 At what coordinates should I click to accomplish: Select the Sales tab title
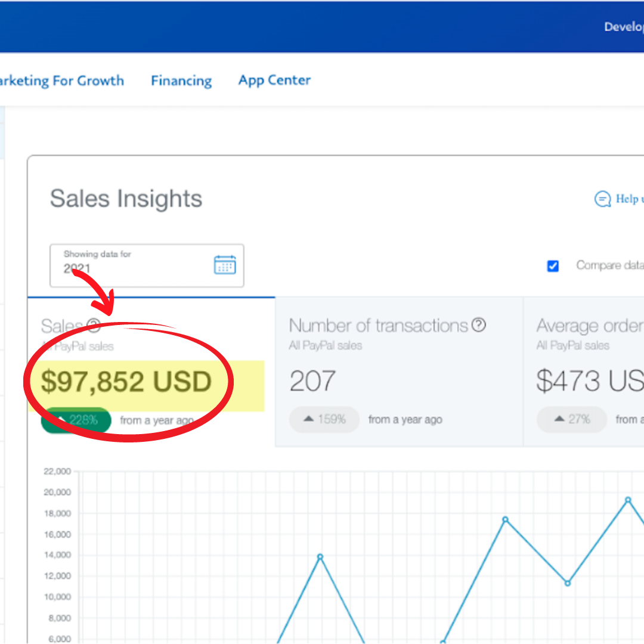61,326
